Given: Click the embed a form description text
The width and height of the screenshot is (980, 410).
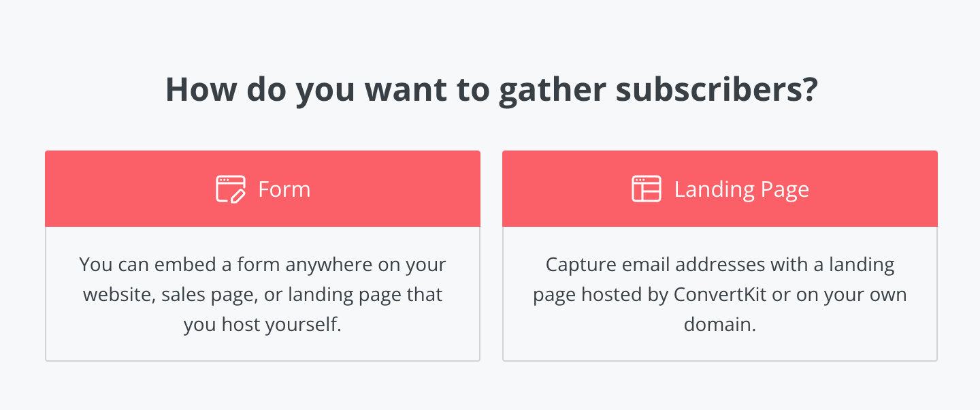Looking at the screenshot, I should (263, 294).
